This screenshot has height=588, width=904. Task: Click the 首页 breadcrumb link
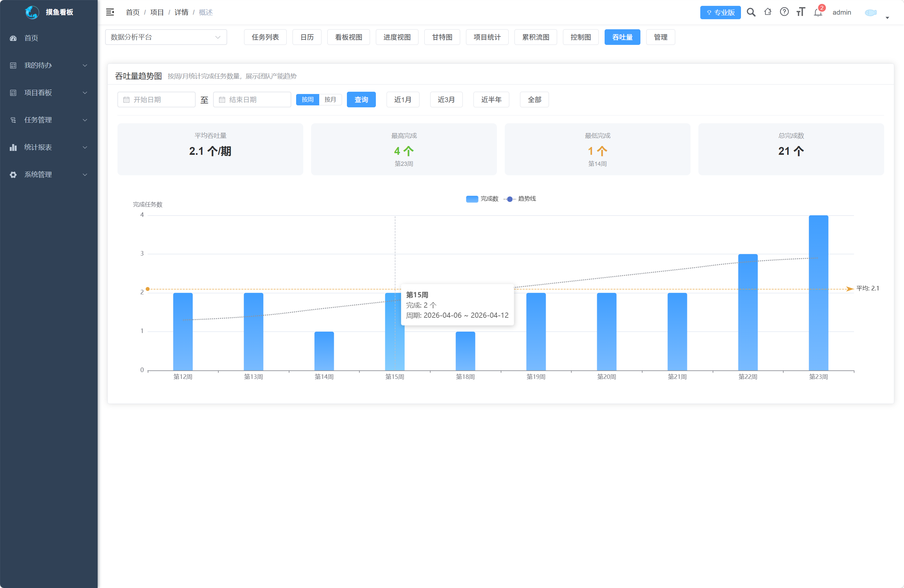[x=132, y=13]
